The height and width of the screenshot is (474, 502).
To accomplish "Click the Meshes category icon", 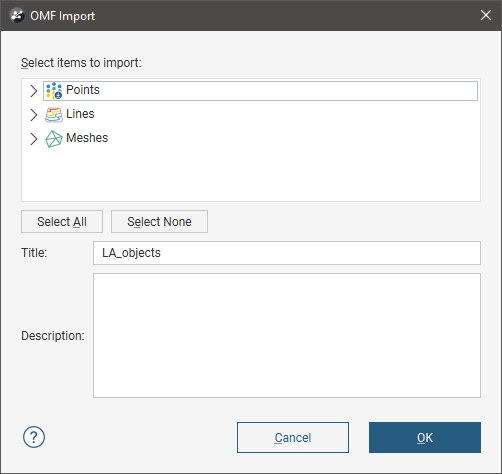I will pyautogui.click(x=54, y=139).
